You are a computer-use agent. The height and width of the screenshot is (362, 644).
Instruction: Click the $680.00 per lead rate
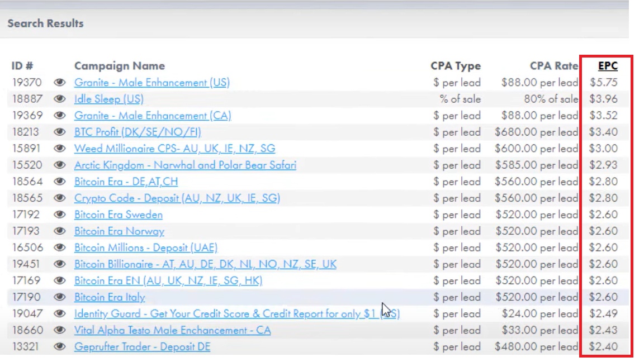click(537, 132)
